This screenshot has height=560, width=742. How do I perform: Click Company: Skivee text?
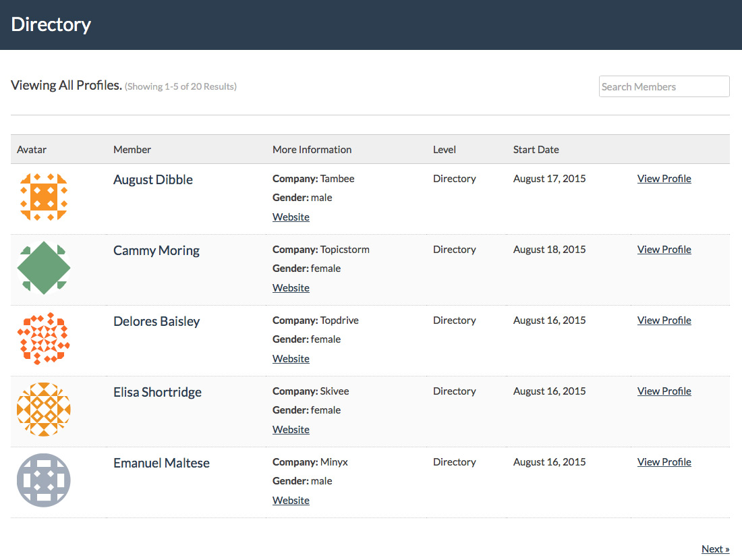[311, 391]
